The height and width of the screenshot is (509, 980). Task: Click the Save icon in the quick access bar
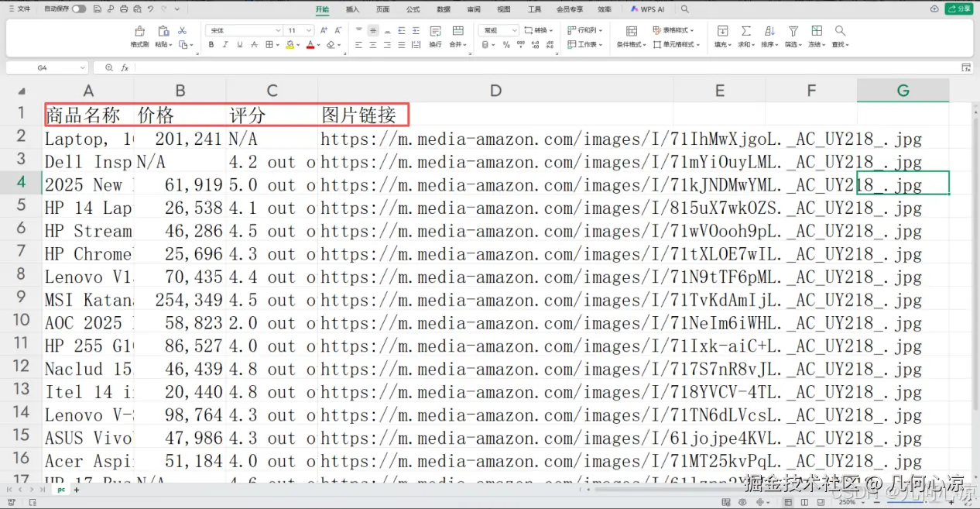pyautogui.click(x=98, y=9)
